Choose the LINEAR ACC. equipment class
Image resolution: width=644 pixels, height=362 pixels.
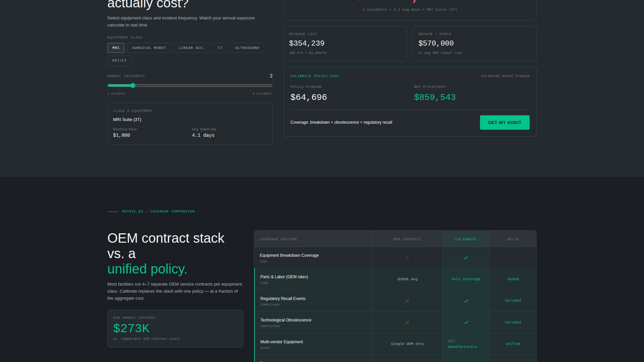pos(192,48)
